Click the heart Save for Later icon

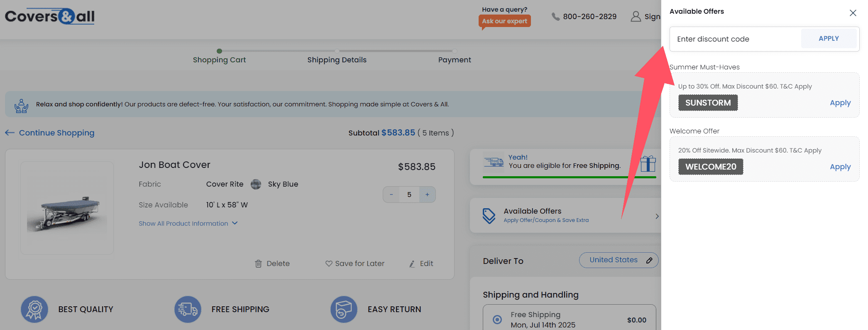click(x=329, y=264)
